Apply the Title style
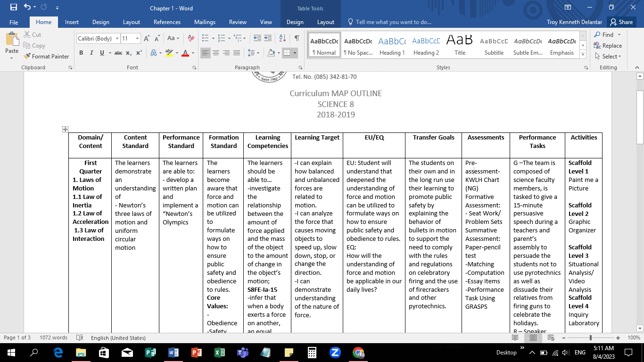644x362 pixels. click(460, 46)
